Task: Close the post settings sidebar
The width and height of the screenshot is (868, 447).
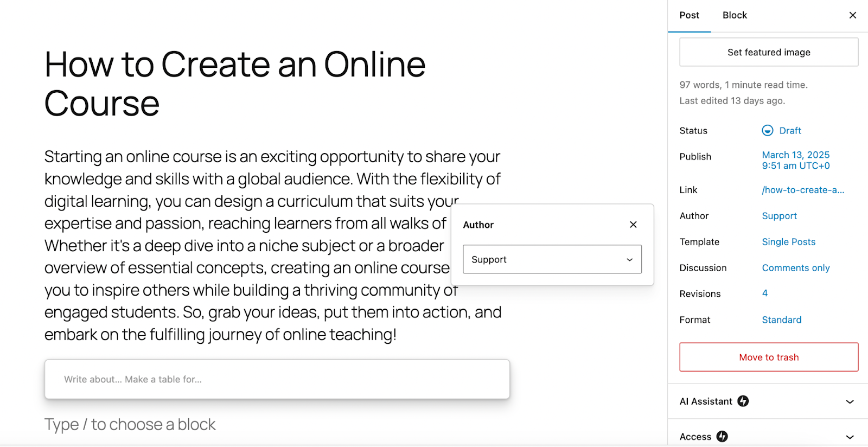Action: pyautogui.click(x=852, y=15)
